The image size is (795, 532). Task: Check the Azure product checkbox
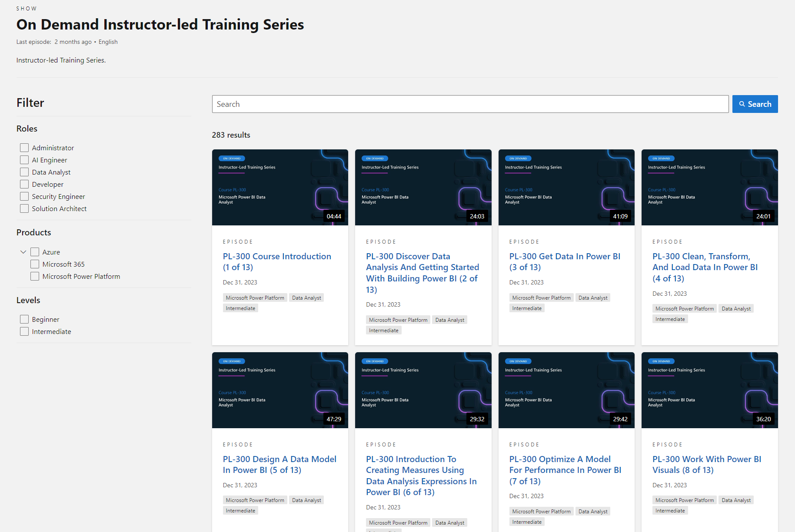click(x=35, y=252)
